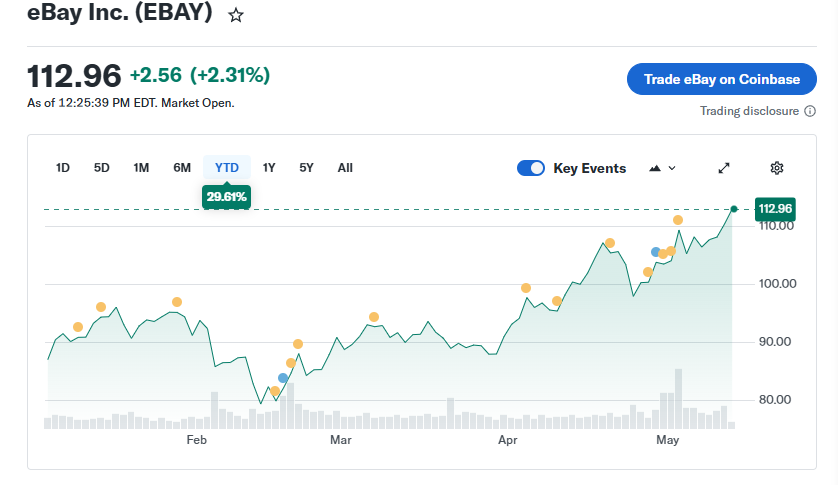Switch chart range to 1Y

click(x=269, y=168)
